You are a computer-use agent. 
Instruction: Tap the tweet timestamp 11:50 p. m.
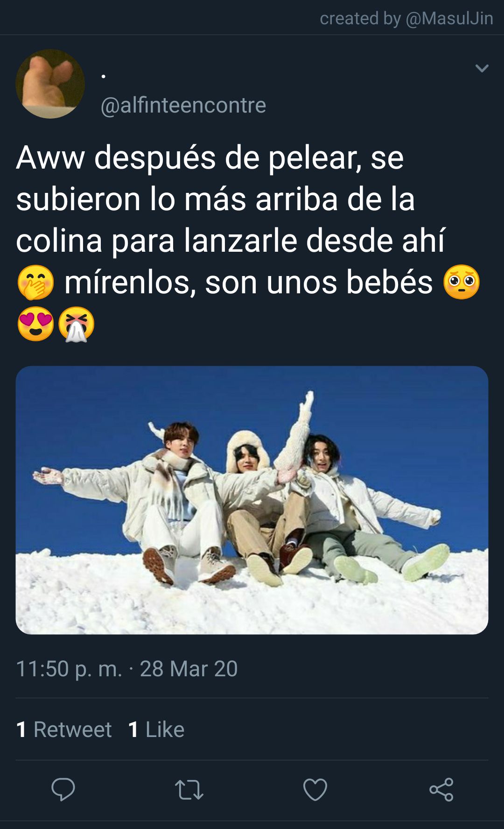pyautogui.click(x=69, y=669)
